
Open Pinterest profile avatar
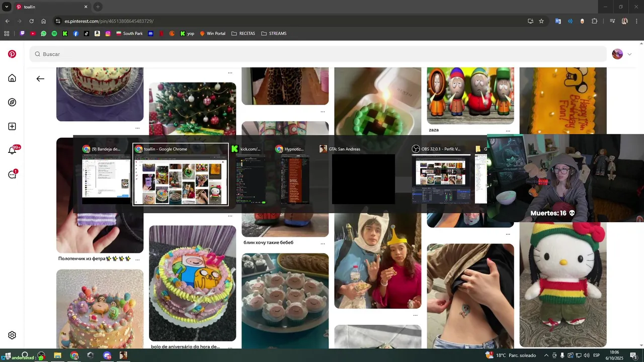coord(617,54)
